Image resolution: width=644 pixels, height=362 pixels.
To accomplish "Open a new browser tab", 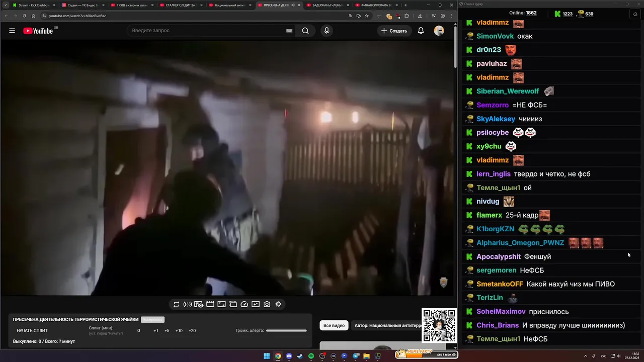I will tap(406, 5).
